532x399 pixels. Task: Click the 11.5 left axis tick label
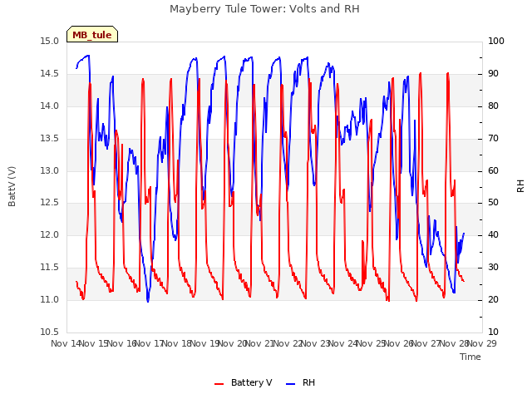click(x=49, y=268)
